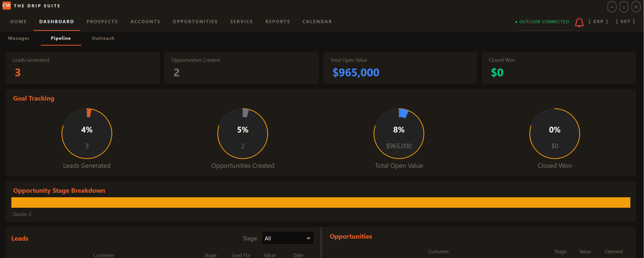The height and width of the screenshot is (258, 644).
Task: Click the Outlook Connected status indicator
Action: 542,22
